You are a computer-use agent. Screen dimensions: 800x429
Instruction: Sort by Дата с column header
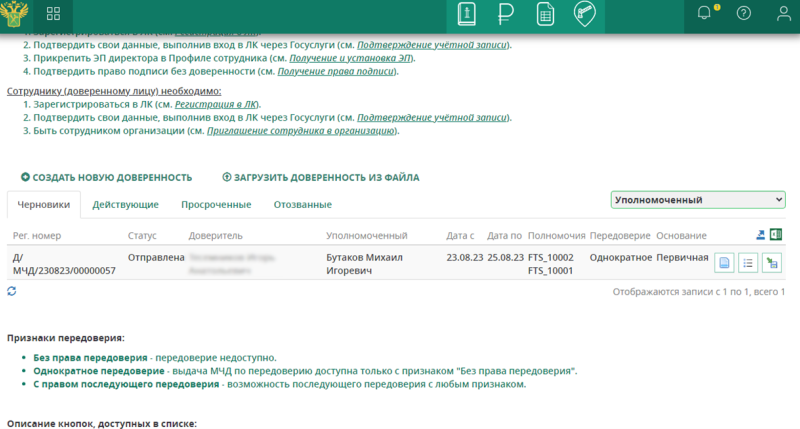(x=460, y=236)
